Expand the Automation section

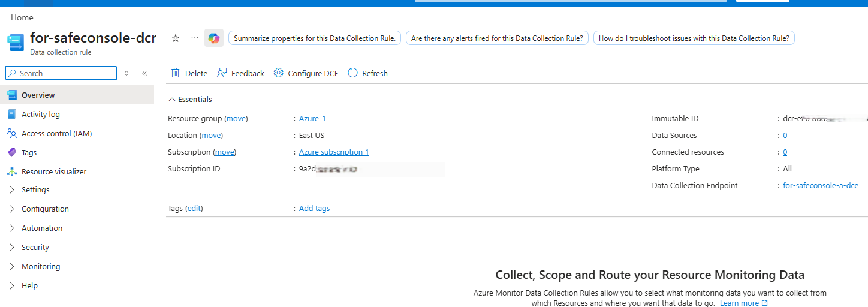pos(12,228)
